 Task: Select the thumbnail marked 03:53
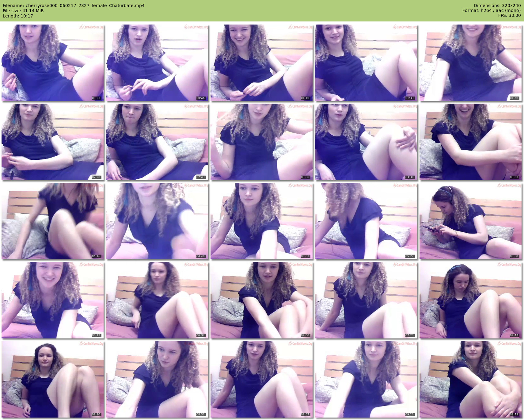point(470,142)
